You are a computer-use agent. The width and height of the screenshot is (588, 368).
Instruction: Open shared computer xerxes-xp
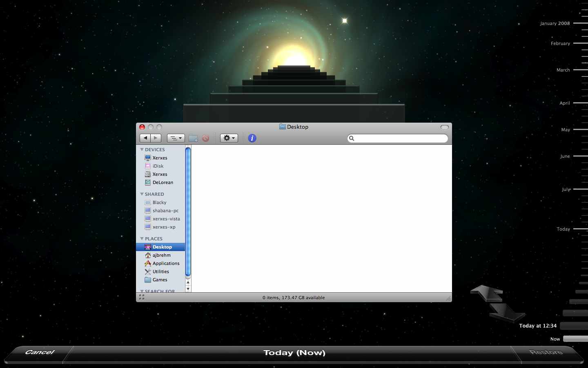point(164,227)
